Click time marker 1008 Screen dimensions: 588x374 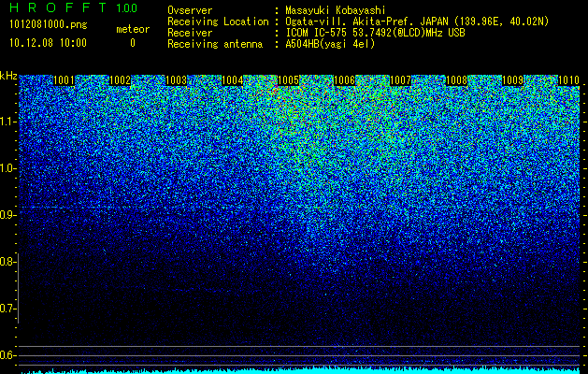tap(457, 80)
